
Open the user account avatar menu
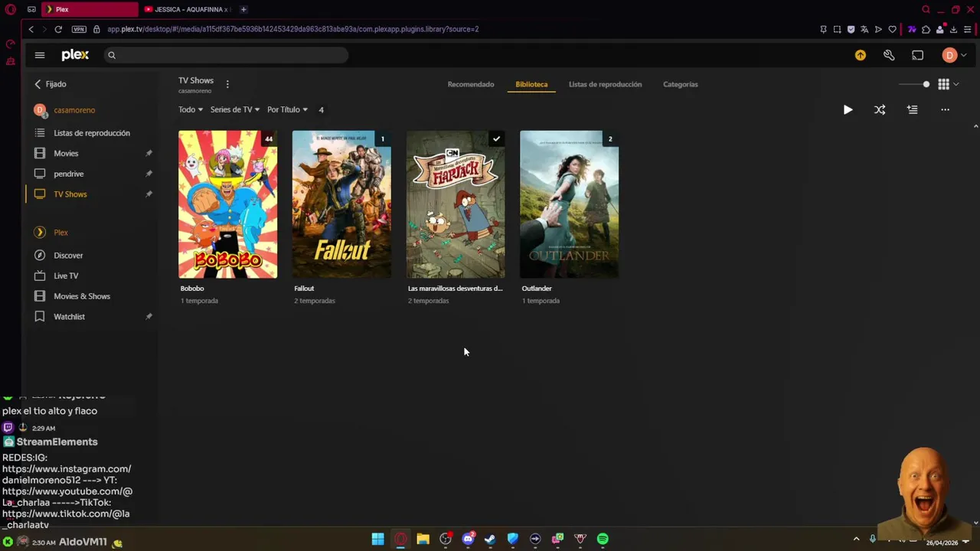(x=954, y=55)
